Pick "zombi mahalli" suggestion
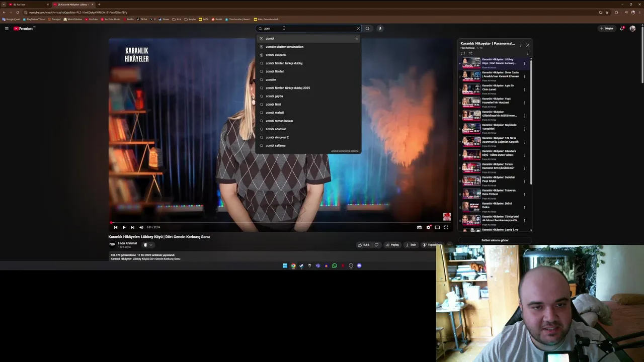Image resolution: width=644 pixels, height=362 pixels. point(308,113)
